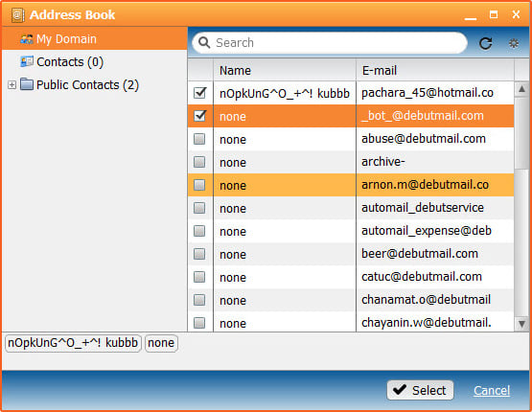Check the beer@debutmail.com checkbox
The width and height of the screenshot is (532, 412).
(199, 254)
